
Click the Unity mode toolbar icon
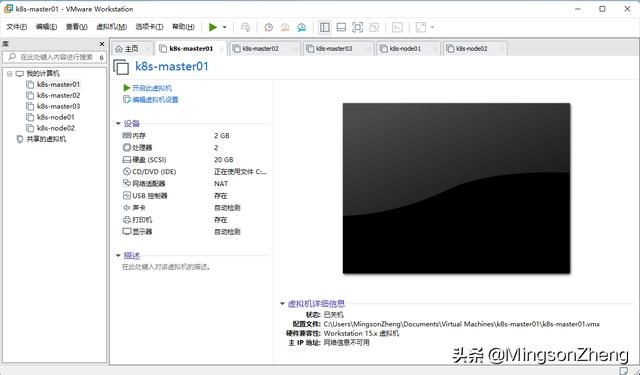pos(374,27)
